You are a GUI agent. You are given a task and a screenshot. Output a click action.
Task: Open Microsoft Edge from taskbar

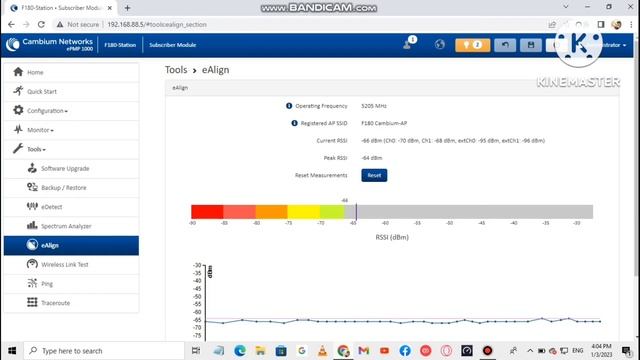point(240,351)
